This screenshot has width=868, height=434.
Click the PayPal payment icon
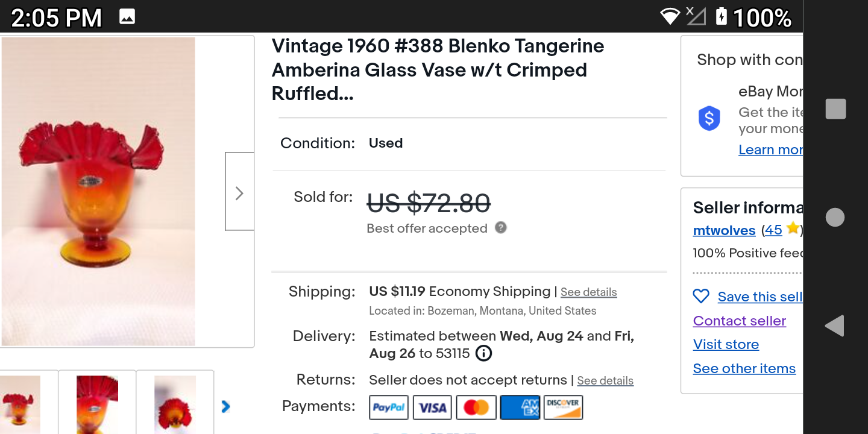[x=389, y=407]
